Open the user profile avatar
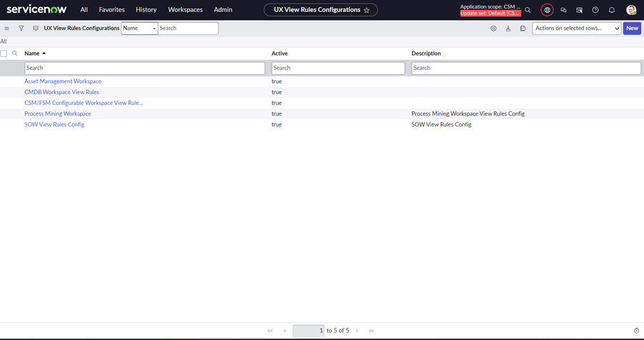The height and width of the screenshot is (340, 644). pos(631,10)
